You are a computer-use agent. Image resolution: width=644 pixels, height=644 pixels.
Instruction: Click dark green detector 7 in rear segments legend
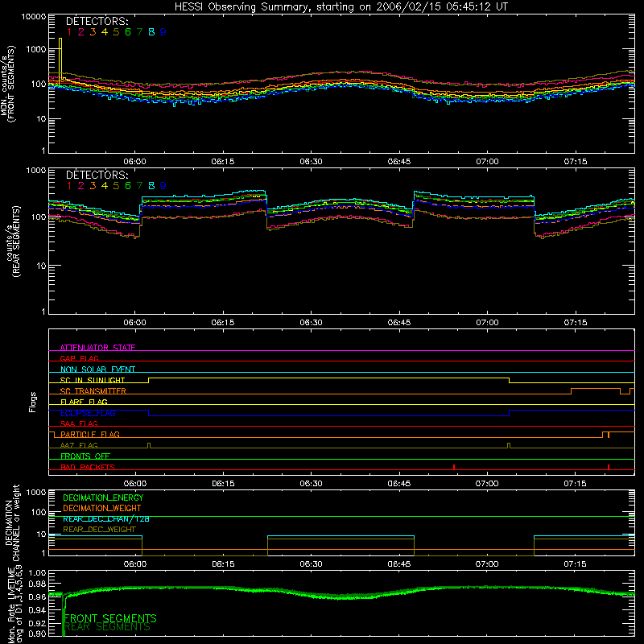click(139, 186)
